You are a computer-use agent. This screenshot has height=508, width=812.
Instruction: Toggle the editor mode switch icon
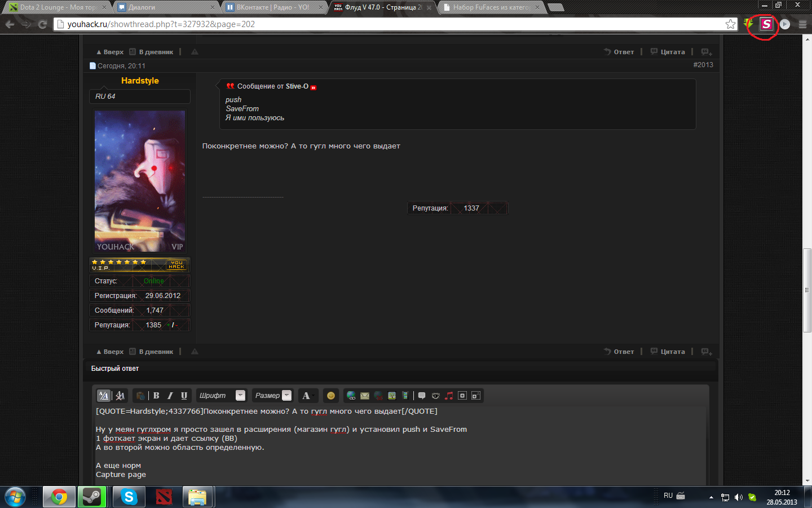tap(104, 396)
